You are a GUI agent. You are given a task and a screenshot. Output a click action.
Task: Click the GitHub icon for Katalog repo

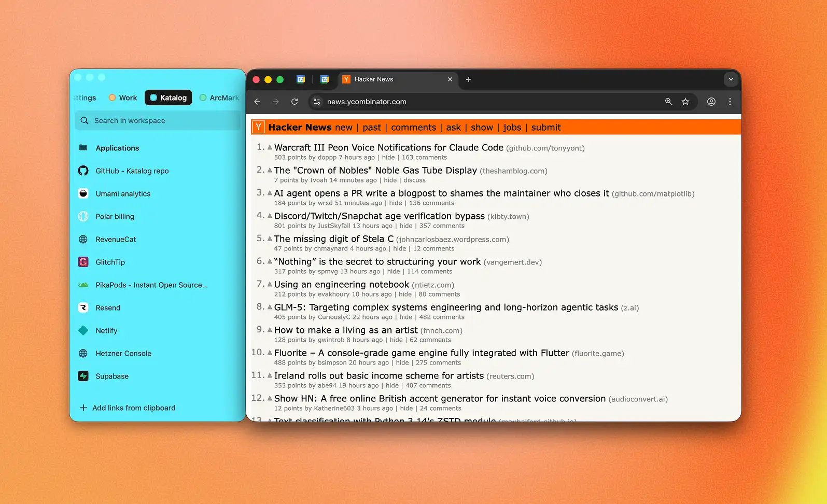pos(83,171)
